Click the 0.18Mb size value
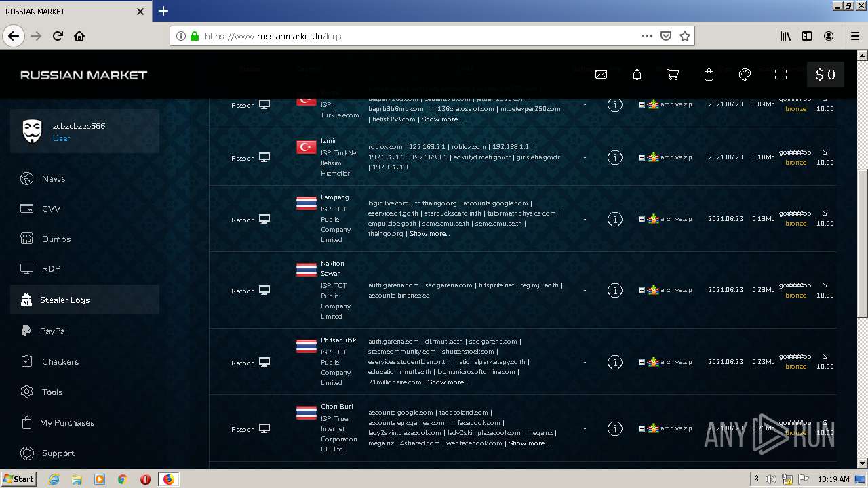Viewport: 868px width, 488px height. tap(763, 219)
